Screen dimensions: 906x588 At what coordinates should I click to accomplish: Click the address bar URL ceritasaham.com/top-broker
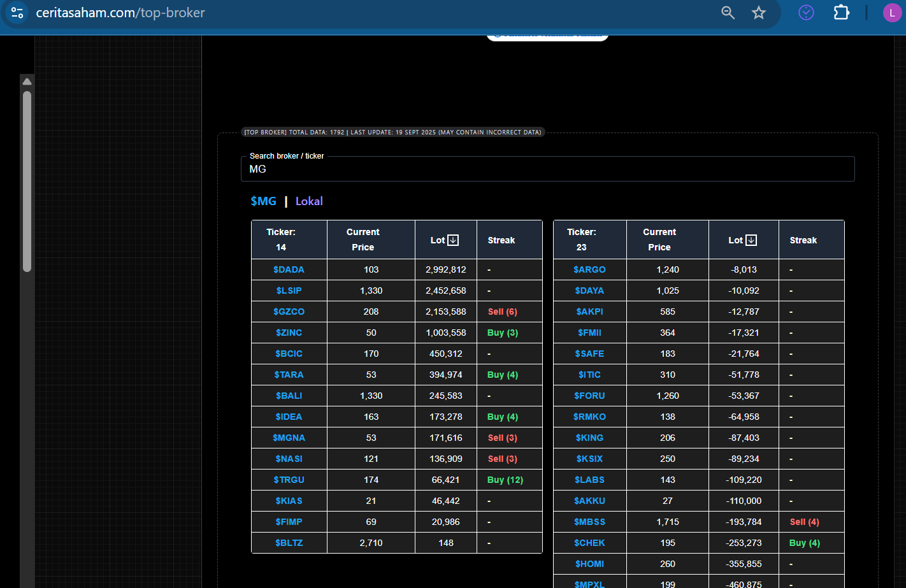coord(120,13)
